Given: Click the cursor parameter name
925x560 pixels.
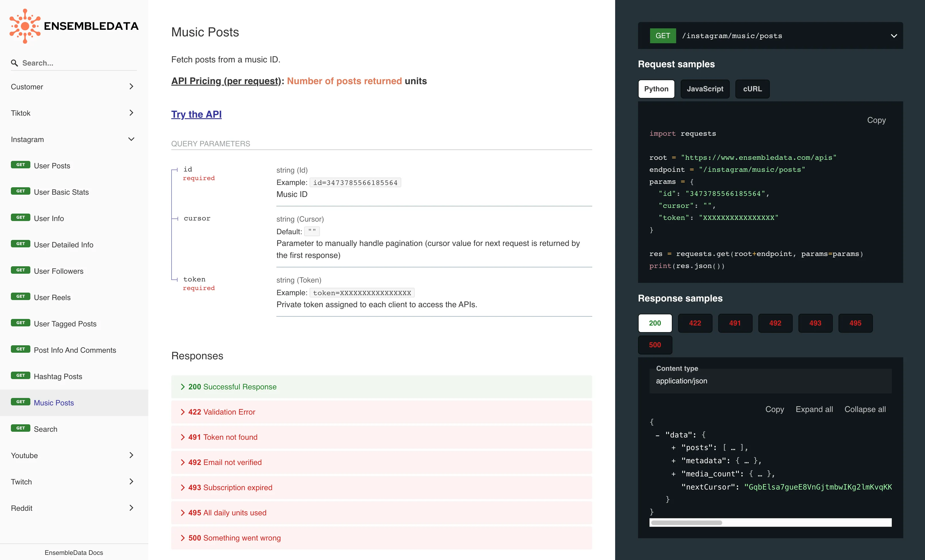Looking at the screenshot, I should click(197, 218).
